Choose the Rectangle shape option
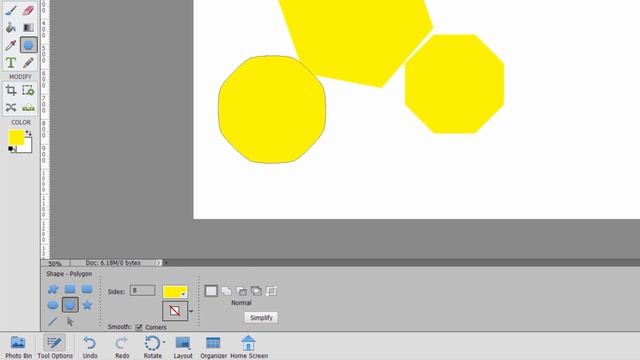This screenshot has width=640, height=360. [x=70, y=289]
